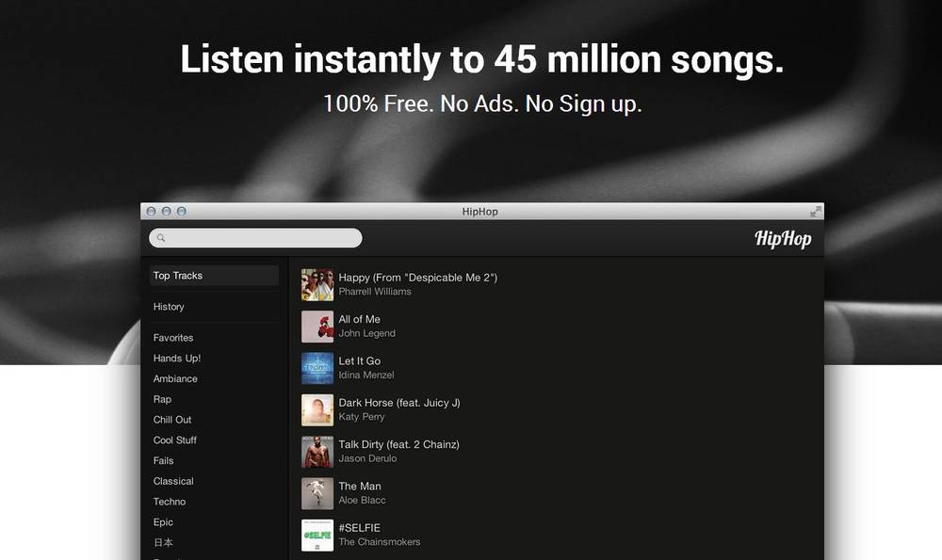The height and width of the screenshot is (560, 942).
Task: Select Top Tracks in the sidebar
Action: point(214,276)
